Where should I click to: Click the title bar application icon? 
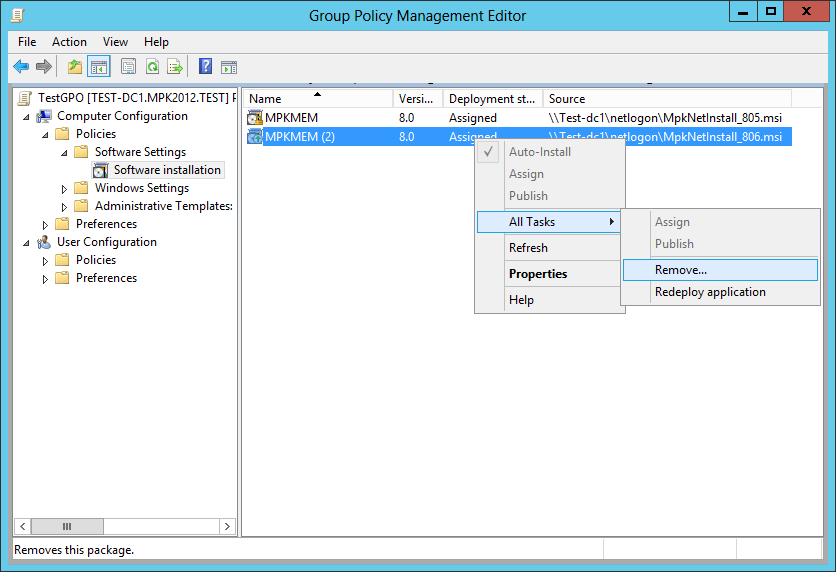(18, 15)
